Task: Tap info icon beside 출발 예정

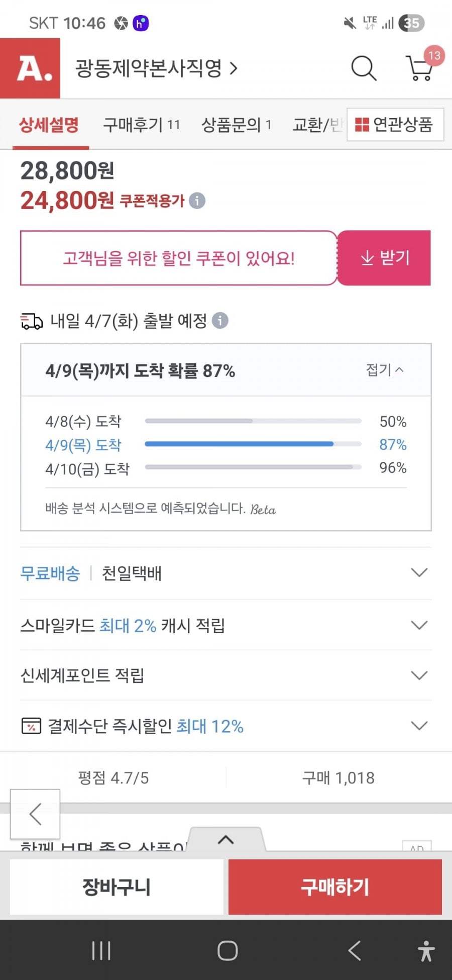Action: coord(220,320)
